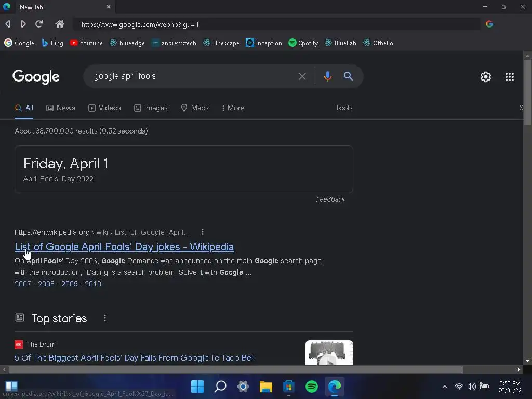The image size is (532, 399).
Task: Open the Inception bookmark
Action: click(264, 43)
